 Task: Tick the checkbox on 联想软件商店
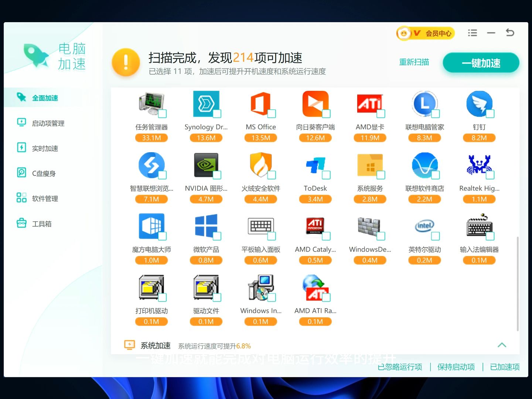[x=436, y=175]
